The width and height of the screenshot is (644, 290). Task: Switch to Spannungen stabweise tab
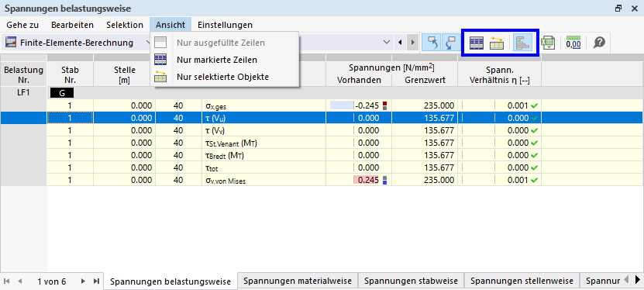(x=411, y=281)
